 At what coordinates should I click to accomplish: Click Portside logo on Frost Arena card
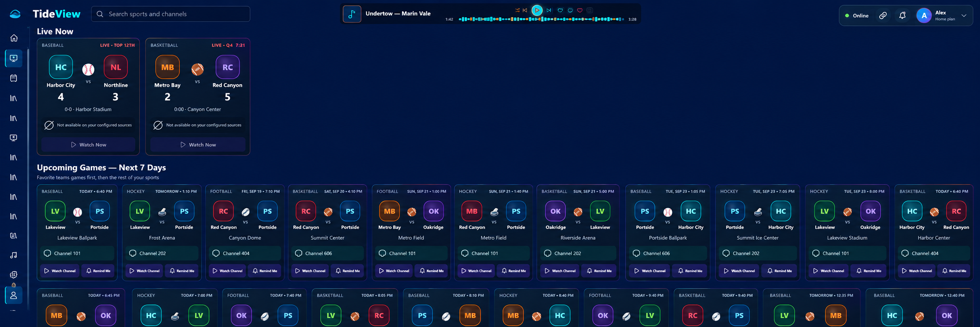184,211
